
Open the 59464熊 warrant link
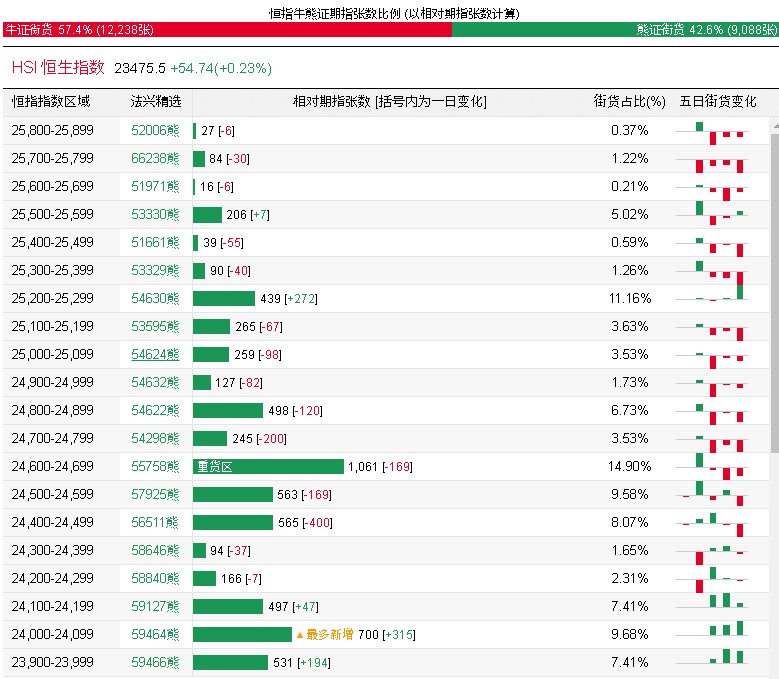point(155,634)
